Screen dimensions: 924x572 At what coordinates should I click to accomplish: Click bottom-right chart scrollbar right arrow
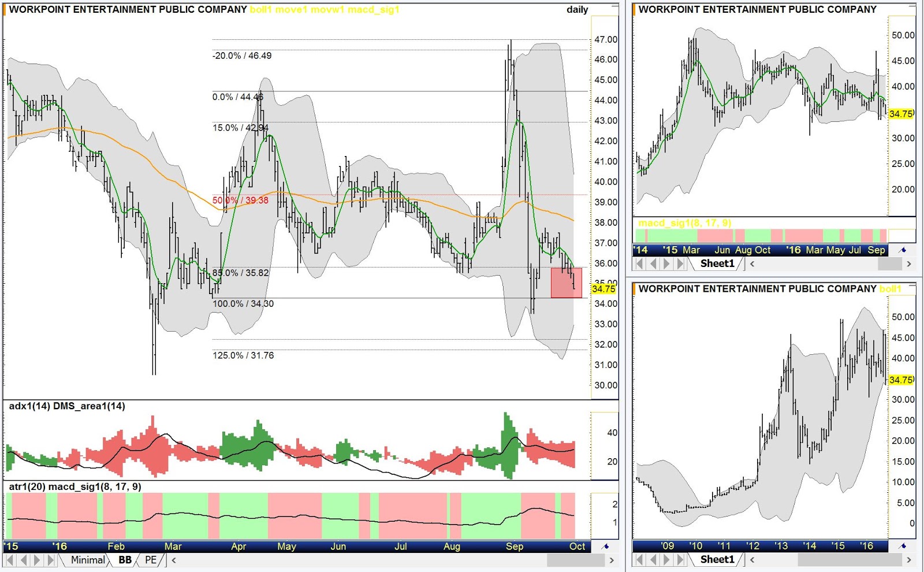coord(909,560)
